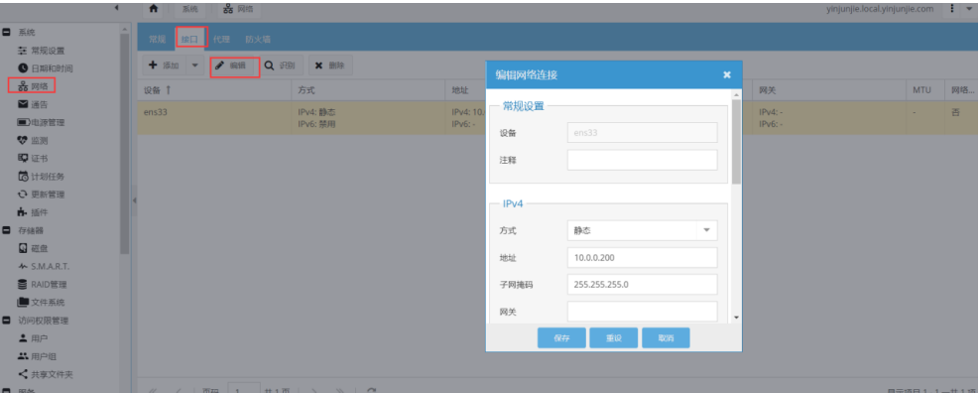This screenshot has width=980, height=393.
Task: Click the 方式 column header
Action: tap(368, 90)
